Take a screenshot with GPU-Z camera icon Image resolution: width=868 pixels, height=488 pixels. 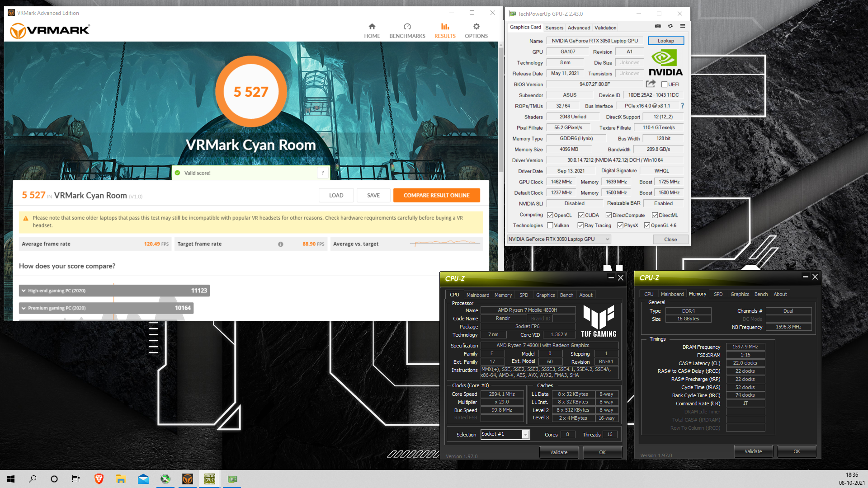pyautogui.click(x=658, y=26)
